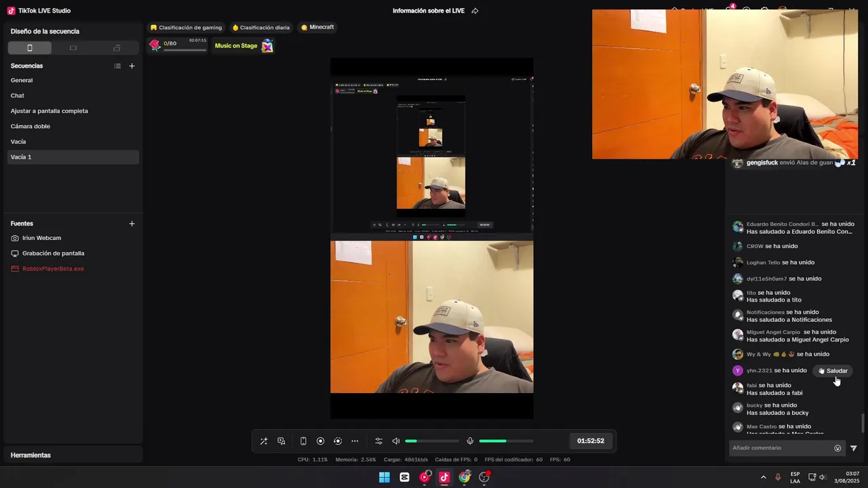Open the red circular taskbar app icon

pyautogui.click(x=425, y=477)
